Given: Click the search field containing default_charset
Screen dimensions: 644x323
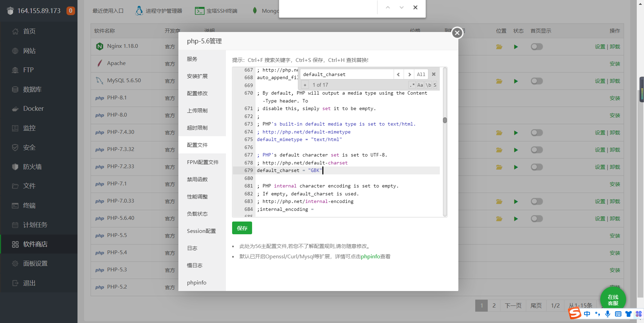Looking at the screenshot, I should [346, 74].
